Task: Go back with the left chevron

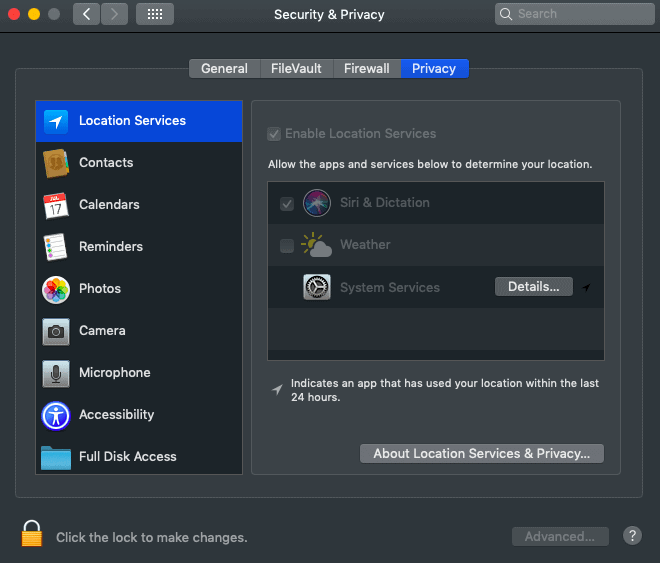Action: (x=86, y=14)
